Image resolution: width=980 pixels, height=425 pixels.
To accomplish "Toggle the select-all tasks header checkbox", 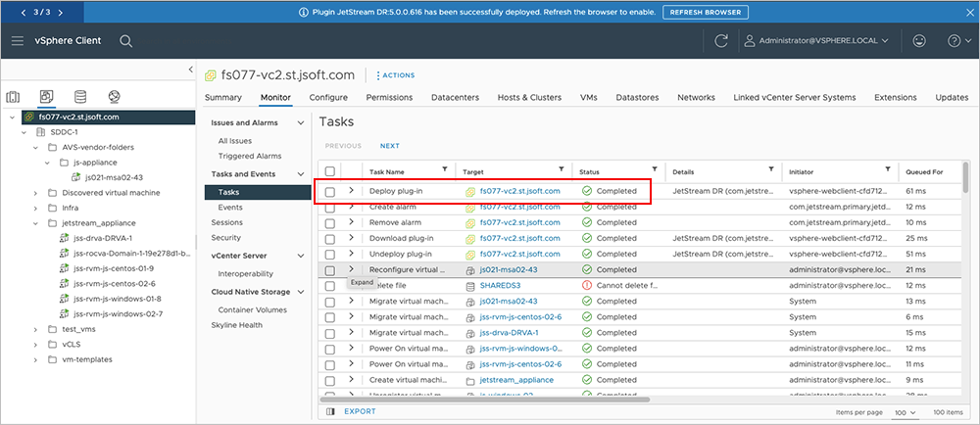I will pyautogui.click(x=330, y=171).
